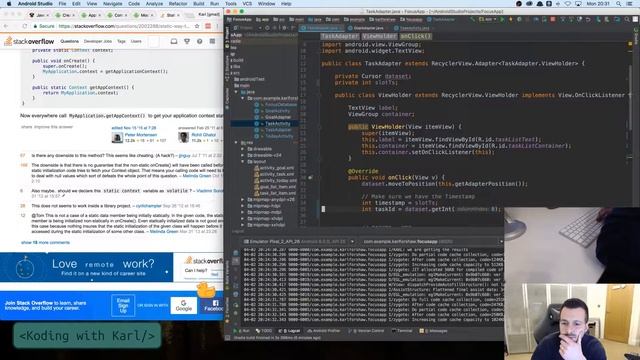The height and width of the screenshot is (360, 640).
Task: Collapse the res folder in project tree
Action: pos(236,142)
